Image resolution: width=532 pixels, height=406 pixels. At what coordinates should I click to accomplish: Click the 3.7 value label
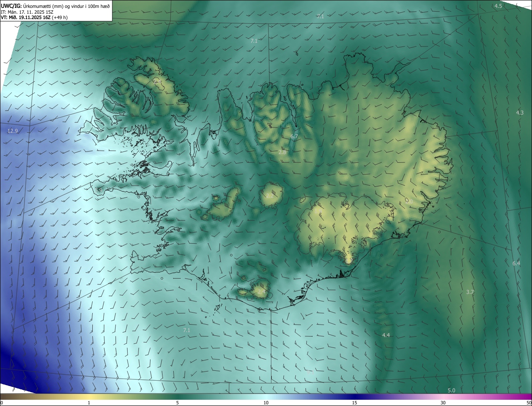coord(470,292)
